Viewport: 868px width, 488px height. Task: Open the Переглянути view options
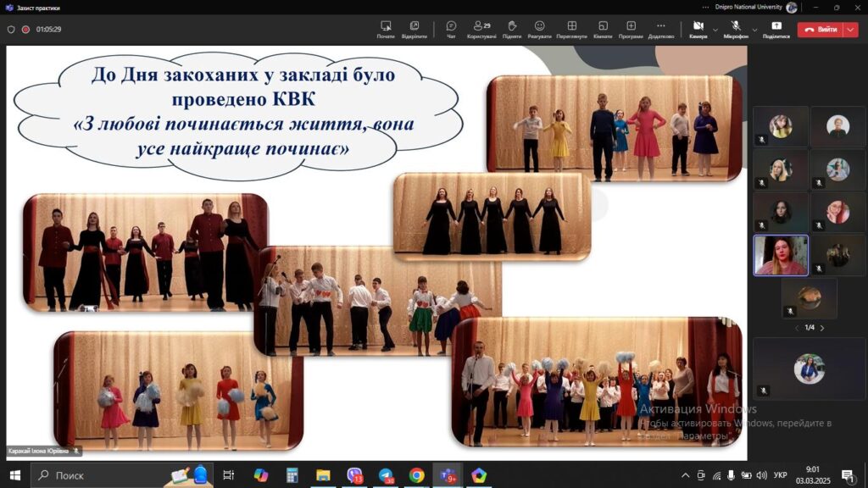pyautogui.click(x=572, y=30)
